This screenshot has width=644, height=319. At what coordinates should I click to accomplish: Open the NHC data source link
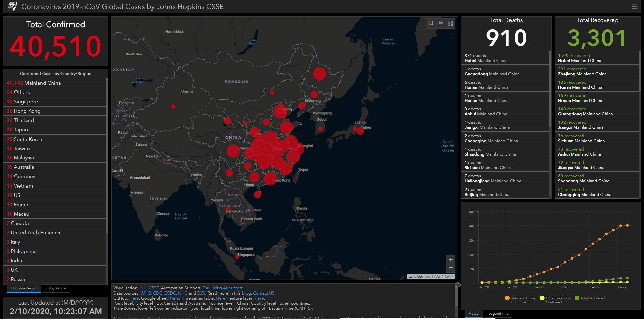click(x=183, y=293)
